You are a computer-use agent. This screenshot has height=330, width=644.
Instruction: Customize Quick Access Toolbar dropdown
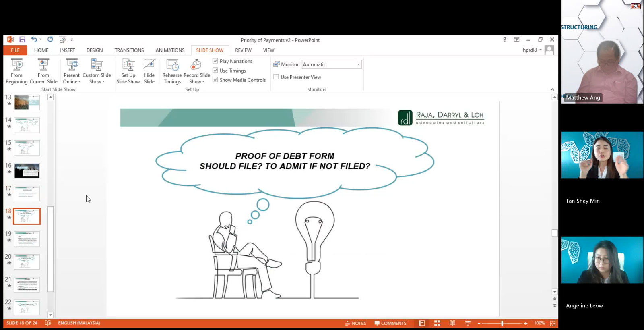coord(72,39)
